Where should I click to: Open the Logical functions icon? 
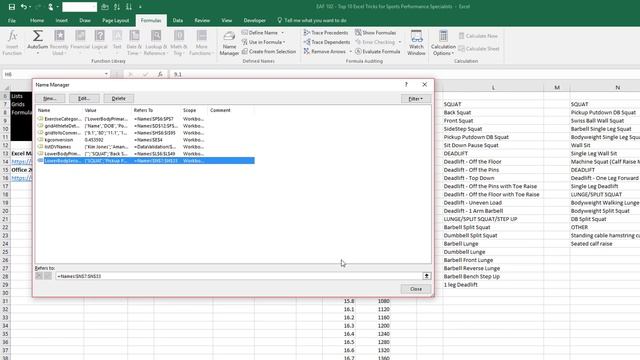(x=100, y=36)
